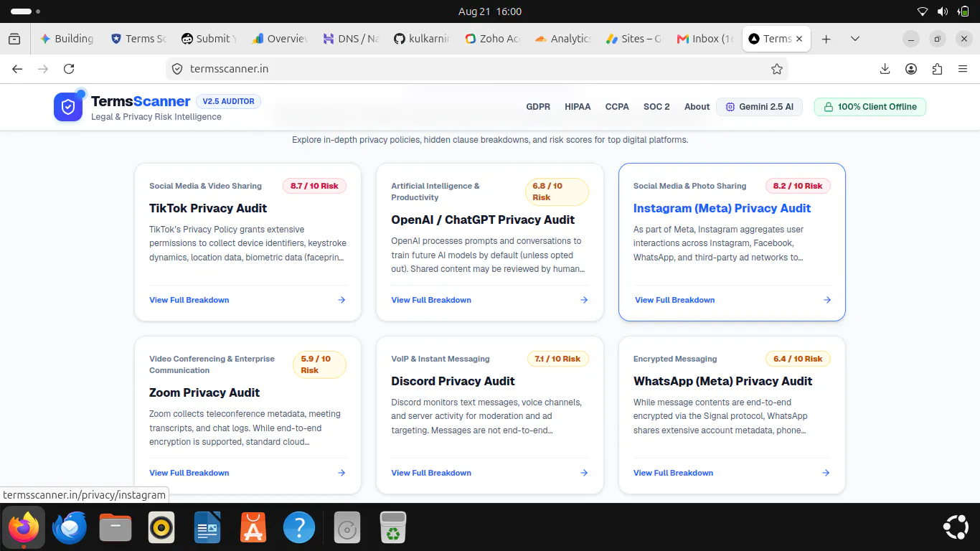This screenshot has height=551, width=980.
Task: Click View Full Breakdown for Discord
Action: click(431, 473)
